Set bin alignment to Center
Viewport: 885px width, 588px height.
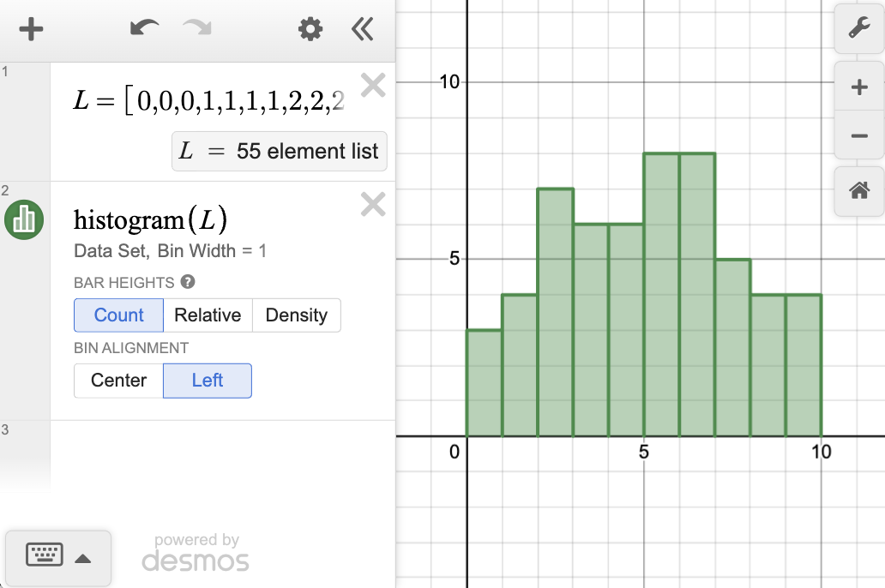(x=118, y=381)
